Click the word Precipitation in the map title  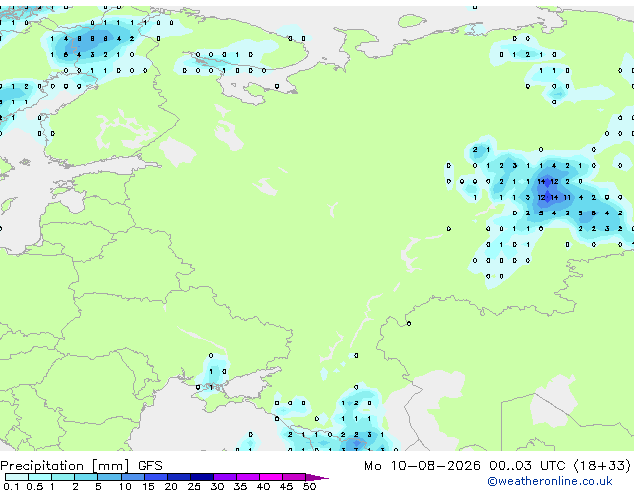[x=42, y=466]
